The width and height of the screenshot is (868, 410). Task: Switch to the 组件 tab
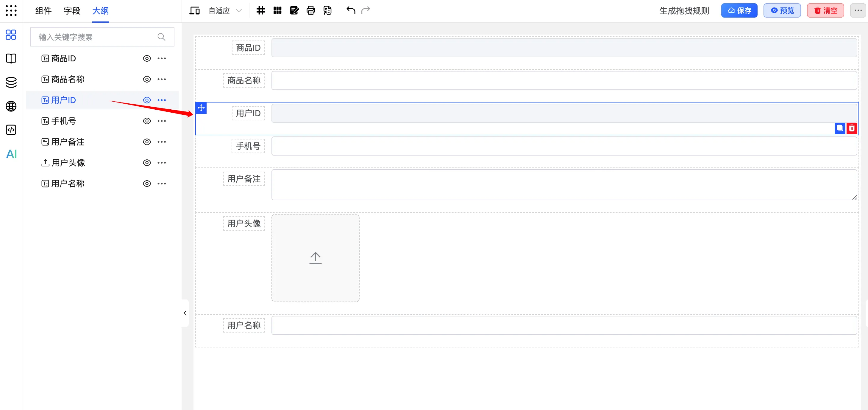tap(43, 10)
